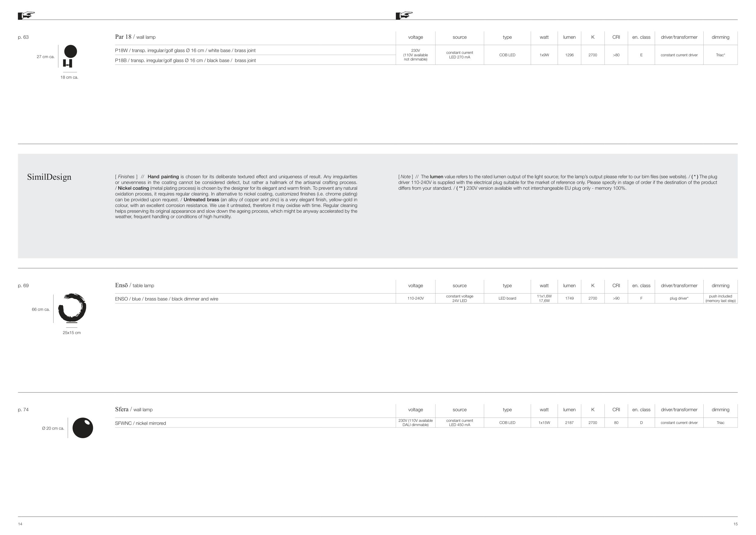Click the SFWNC nickel mirrored row

[140, 423]
